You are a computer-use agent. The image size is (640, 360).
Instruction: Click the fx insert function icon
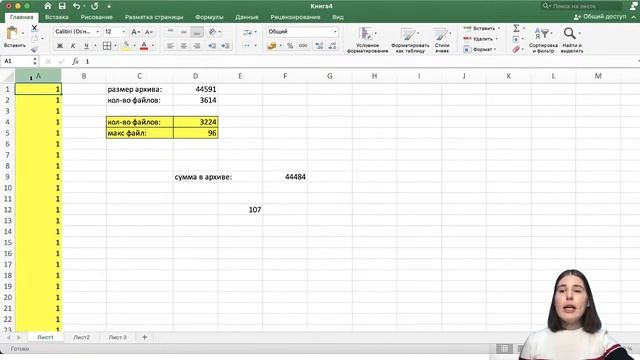click(x=75, y=61)
